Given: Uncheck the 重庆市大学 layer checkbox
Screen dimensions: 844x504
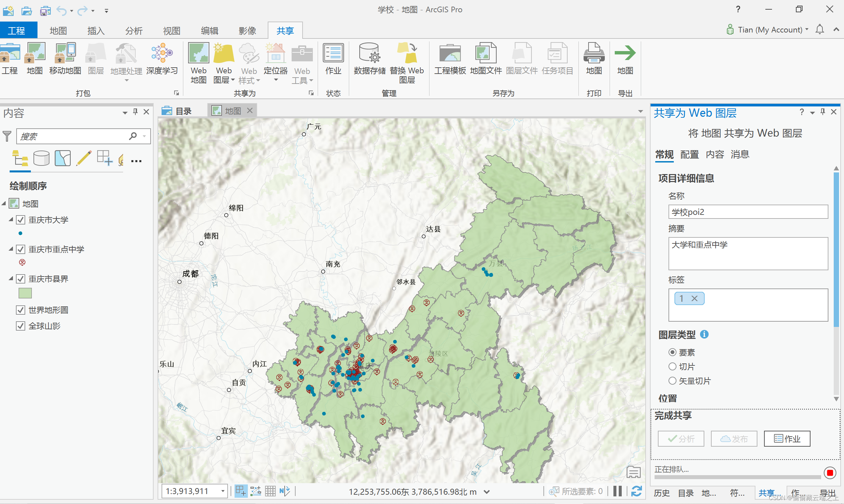Looking at the screenshot, I should point(21,220).
